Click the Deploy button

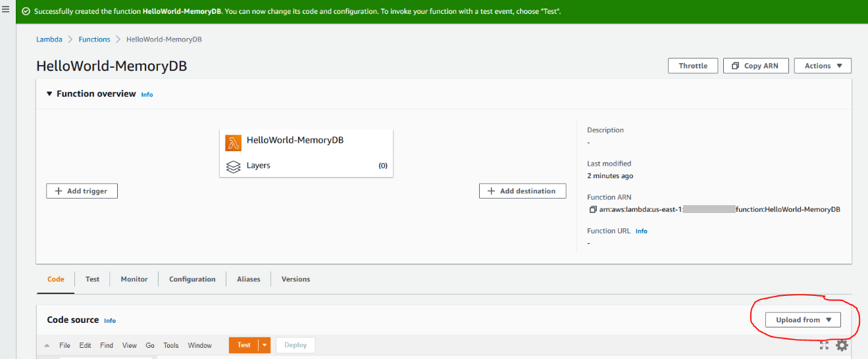295,345
